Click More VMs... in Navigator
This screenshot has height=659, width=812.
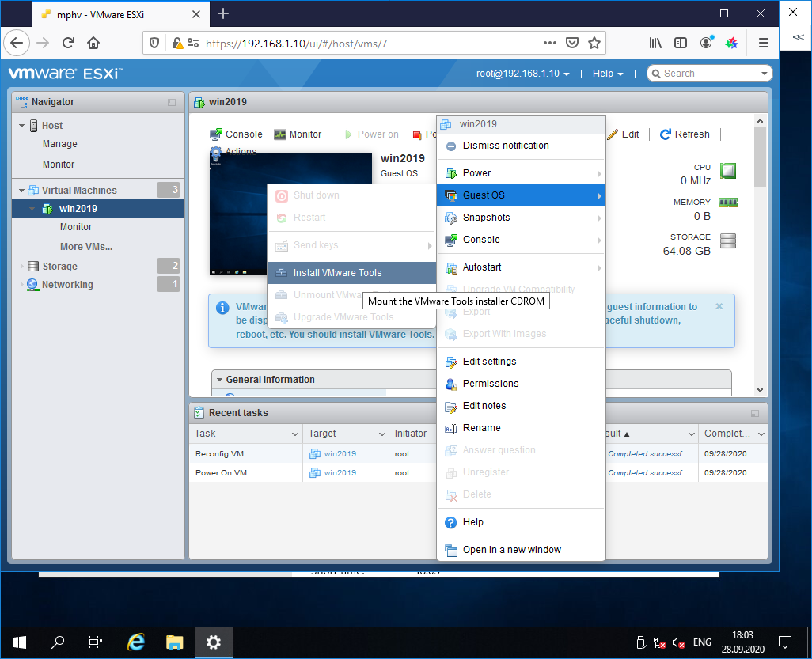pyautogui.click(x=86, y=247)
